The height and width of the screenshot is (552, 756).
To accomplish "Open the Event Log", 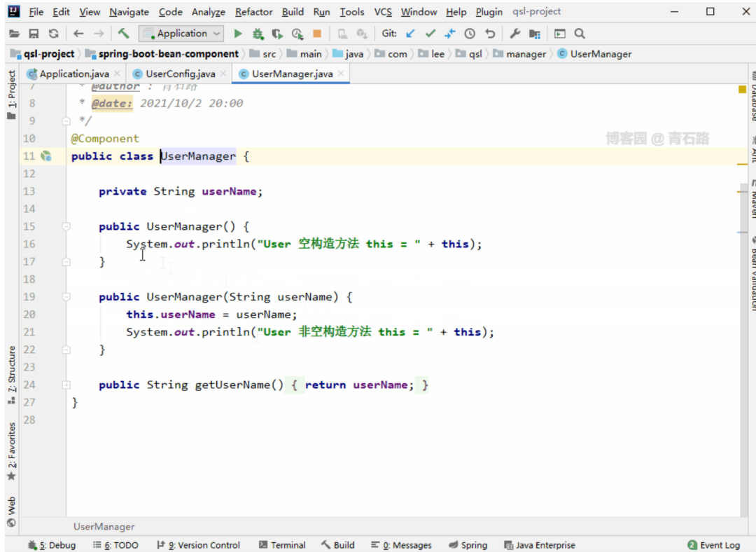I will [x=713, y=545].
